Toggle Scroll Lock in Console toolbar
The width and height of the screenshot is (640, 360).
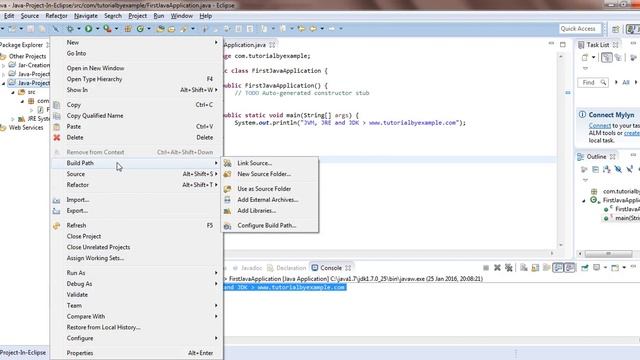(535, 268)
